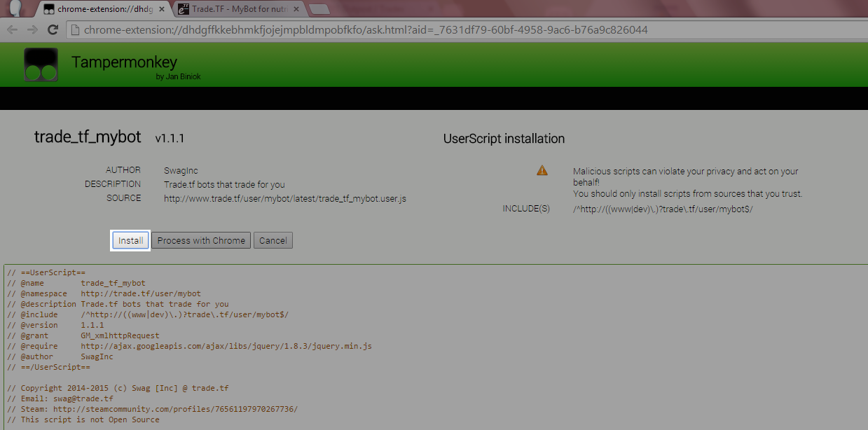Click the '// ==/UserScript==' code line
This screenshot has height=430, width=868.
(48, 367)
